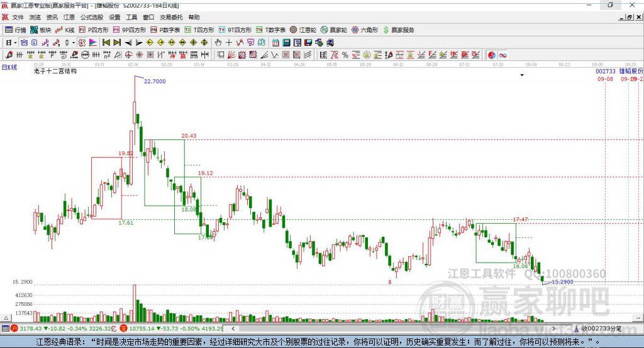
Task: Select the n² number tool
Action: (107, 55)
